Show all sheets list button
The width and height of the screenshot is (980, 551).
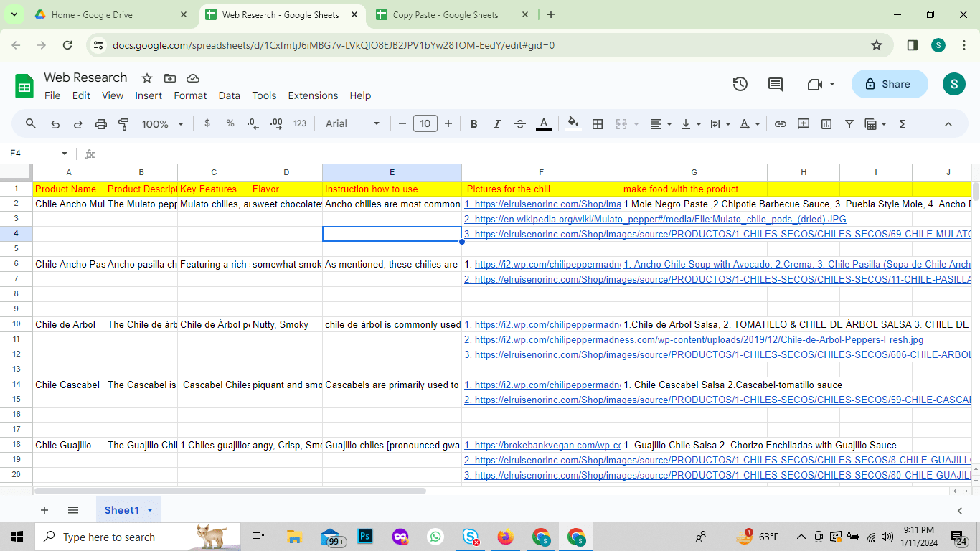pyautogui.click(x=73, y=510)
